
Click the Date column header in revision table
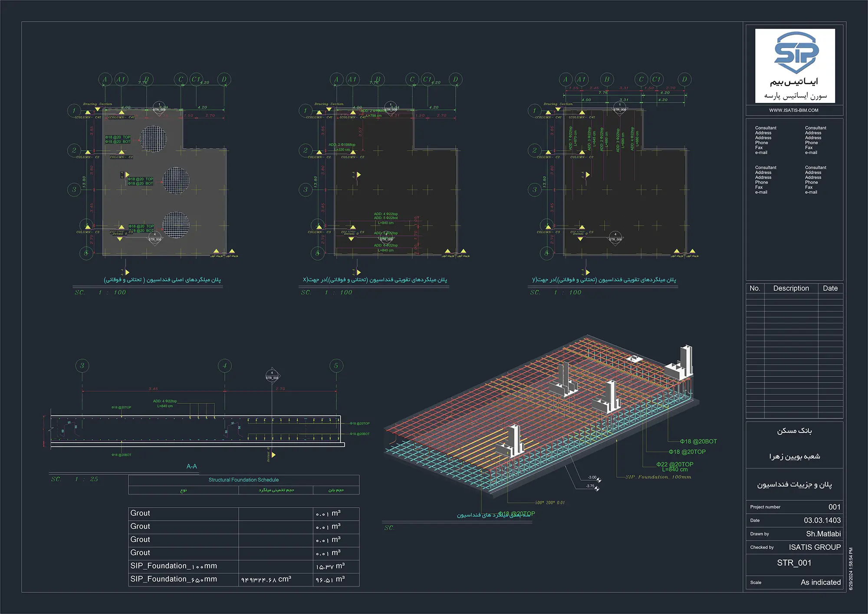(x=830, y=288)
